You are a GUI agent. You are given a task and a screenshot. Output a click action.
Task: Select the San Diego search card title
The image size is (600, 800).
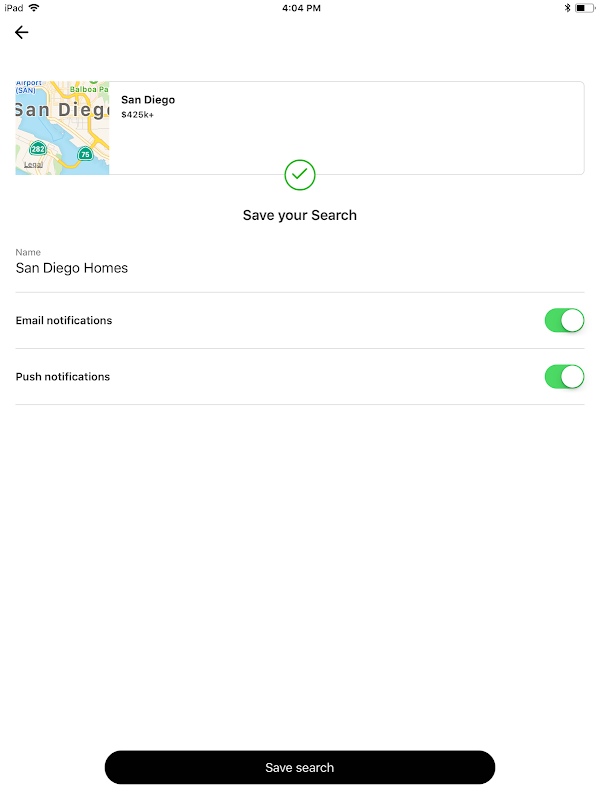[148, 100]
